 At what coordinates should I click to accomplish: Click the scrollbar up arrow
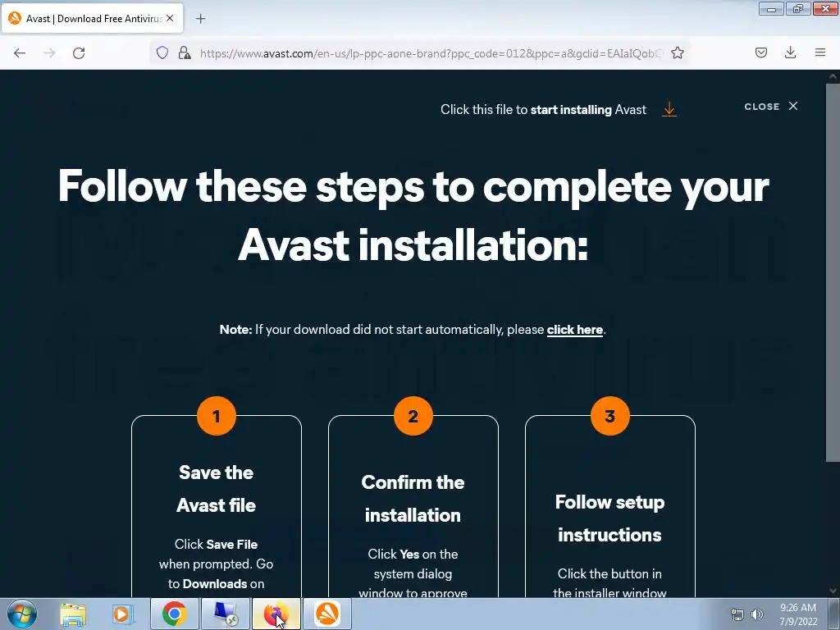pos(833,76)
